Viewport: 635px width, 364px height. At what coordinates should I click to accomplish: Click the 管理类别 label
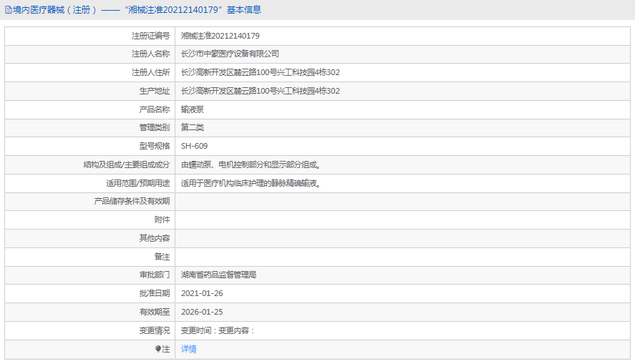click(x=155, y=128)
